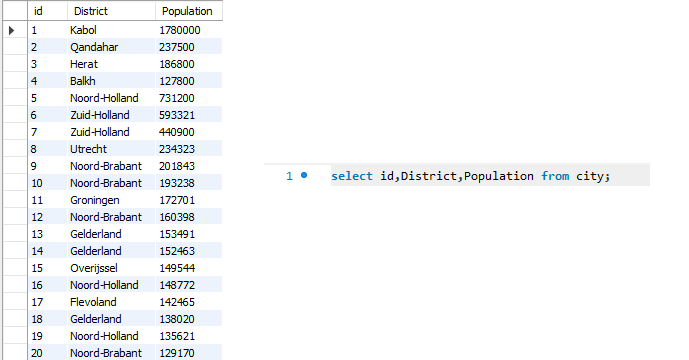Select the Noord-Brabant cell in row 20

111,353
